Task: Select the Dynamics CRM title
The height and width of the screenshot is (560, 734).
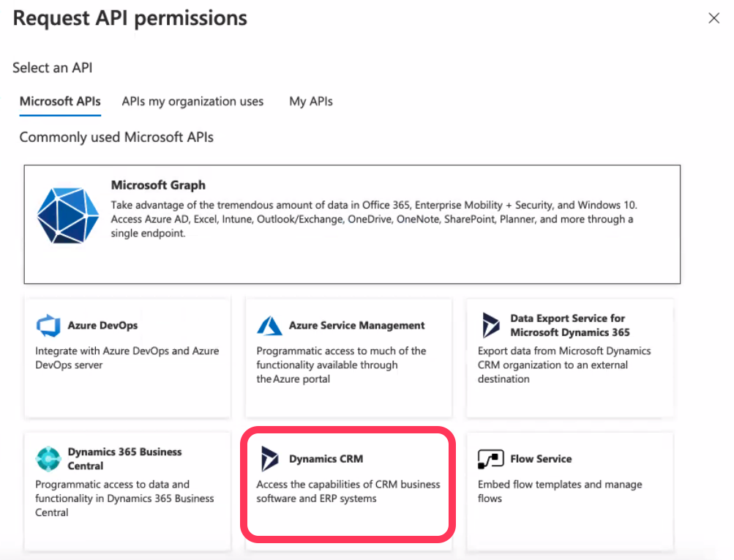Action: 326,458
